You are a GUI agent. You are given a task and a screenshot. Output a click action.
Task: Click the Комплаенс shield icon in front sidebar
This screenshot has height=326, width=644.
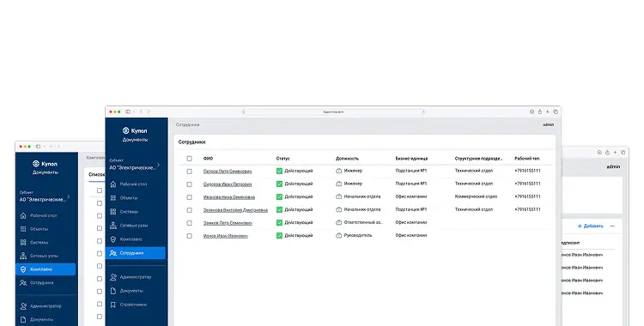pos(113,239)
